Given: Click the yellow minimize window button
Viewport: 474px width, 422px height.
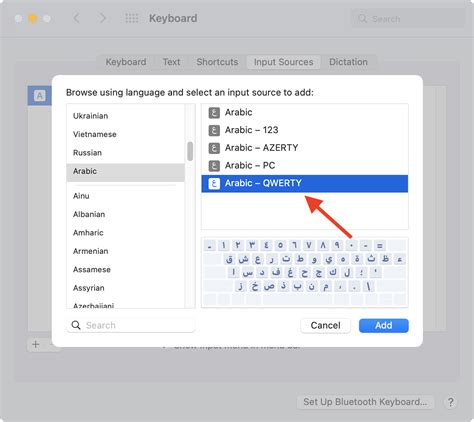Looking at the screenshot, I should 33,18.
